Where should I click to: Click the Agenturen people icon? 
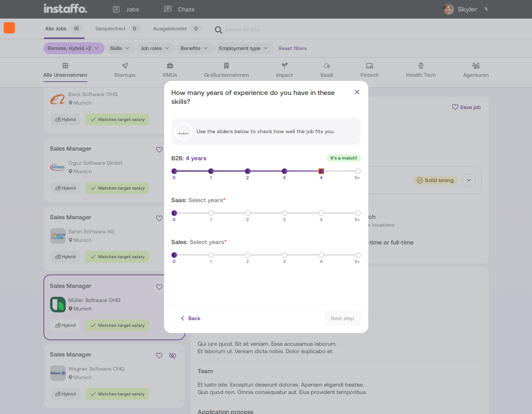(x=476, y=66)
